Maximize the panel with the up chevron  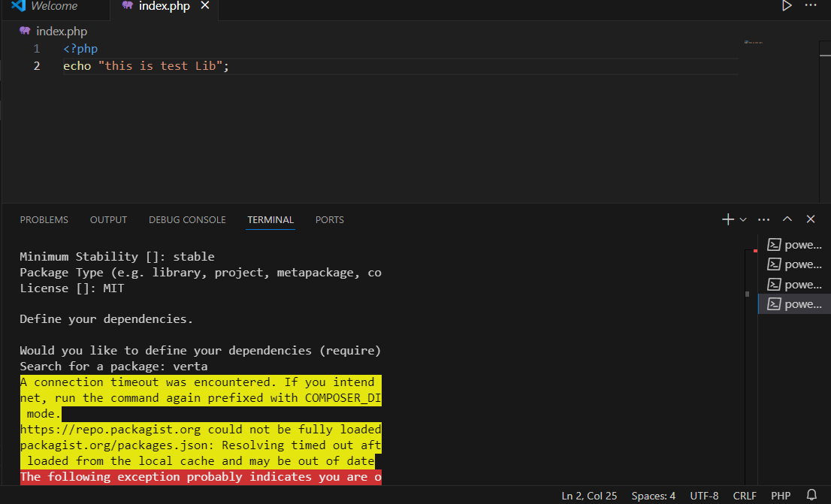(787, 219)
